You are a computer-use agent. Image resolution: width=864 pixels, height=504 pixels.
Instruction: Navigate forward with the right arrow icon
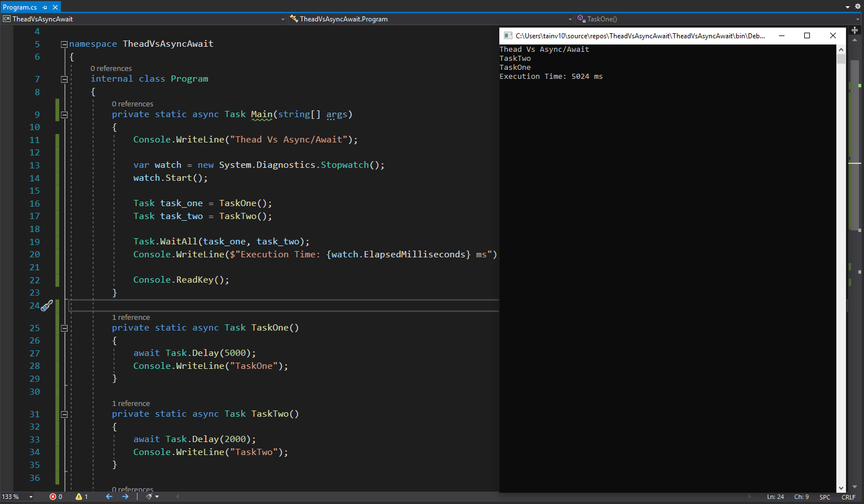click(x=125, y=497)
